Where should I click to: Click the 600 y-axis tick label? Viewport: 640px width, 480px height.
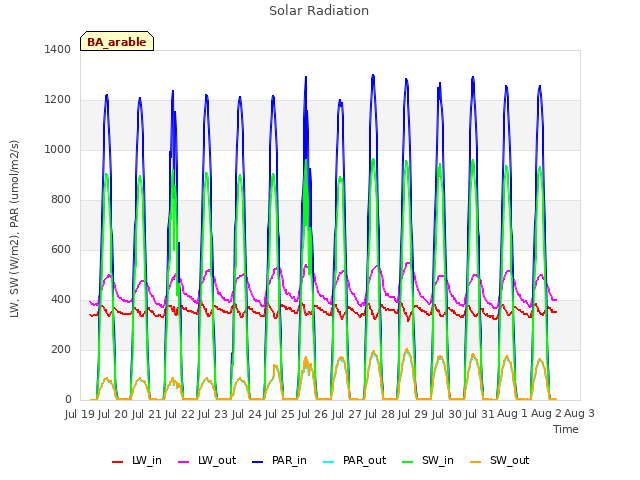pos(61,250)
